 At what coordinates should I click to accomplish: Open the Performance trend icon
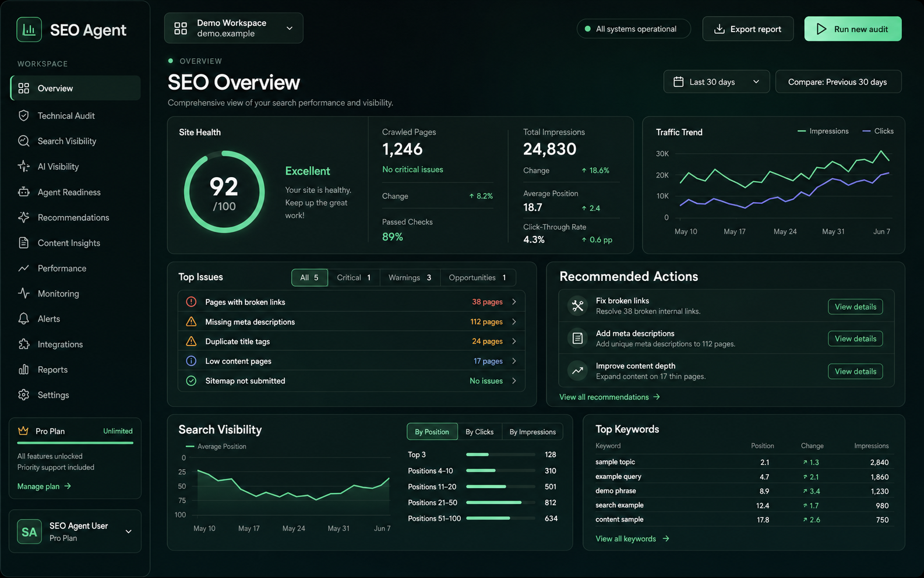point(24,268)
